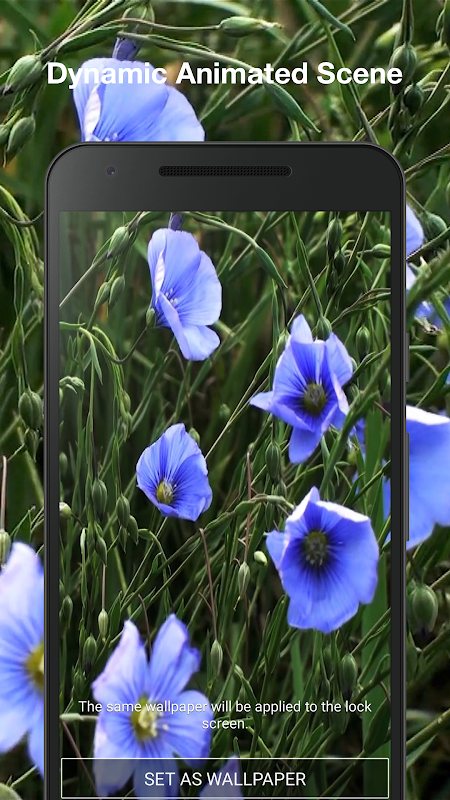Click the phone's black top bezel
450x800 pixels.
coord(225,177)
